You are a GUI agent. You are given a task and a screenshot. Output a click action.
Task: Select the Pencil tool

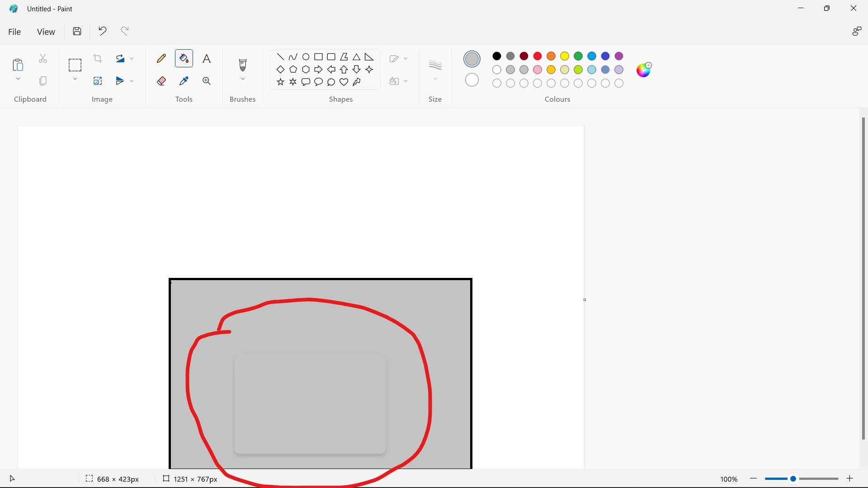pyautogui.click(x=161, y=59)
